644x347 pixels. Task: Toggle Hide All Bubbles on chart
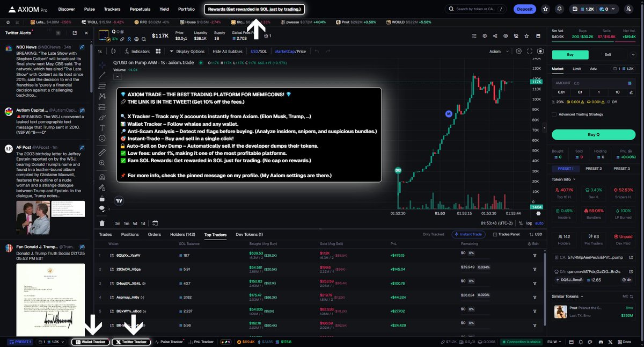228,52
